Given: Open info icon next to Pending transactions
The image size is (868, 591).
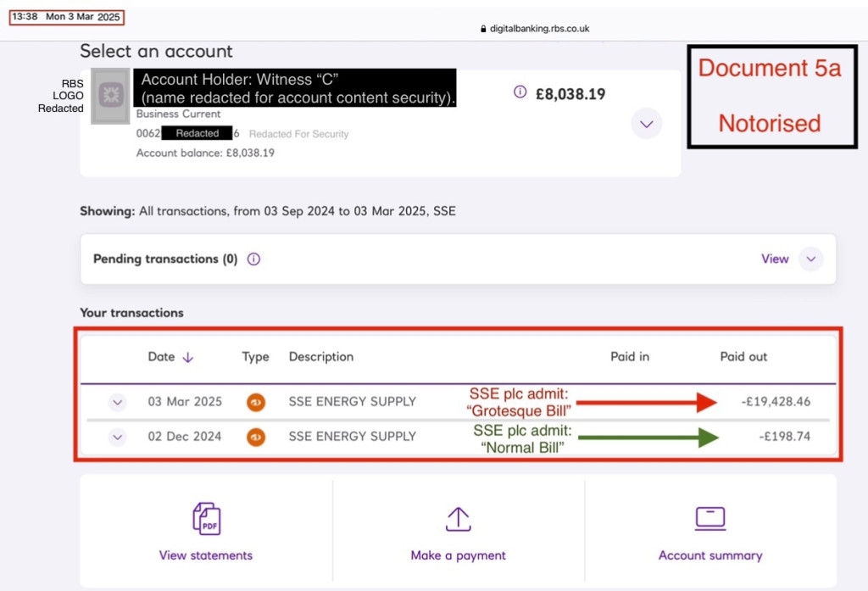Looking at the screenshot, I should tap(253, 259).
